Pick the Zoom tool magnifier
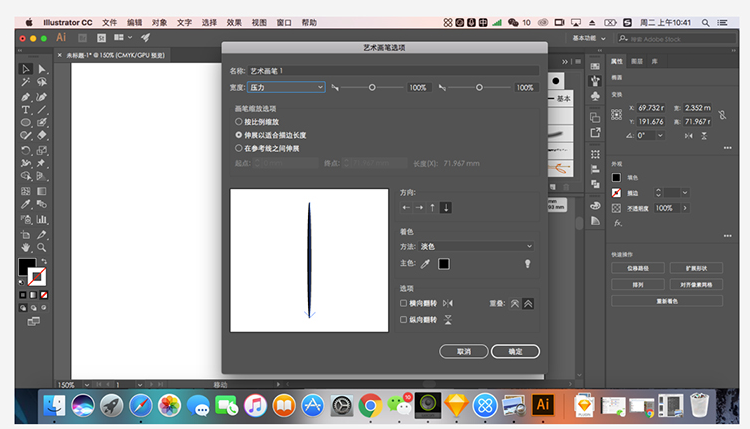Image resolution: width=750 pixels, height=429 pixels. coord(42,247)
